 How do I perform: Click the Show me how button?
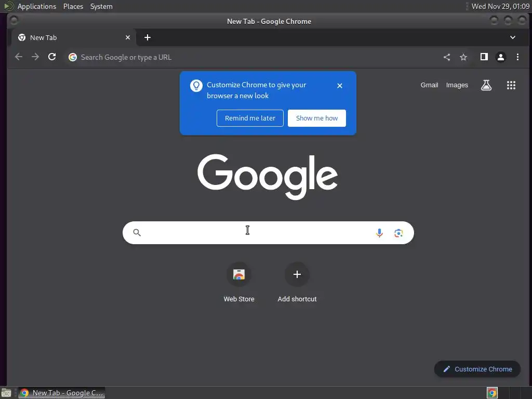(x=317, y=118)
